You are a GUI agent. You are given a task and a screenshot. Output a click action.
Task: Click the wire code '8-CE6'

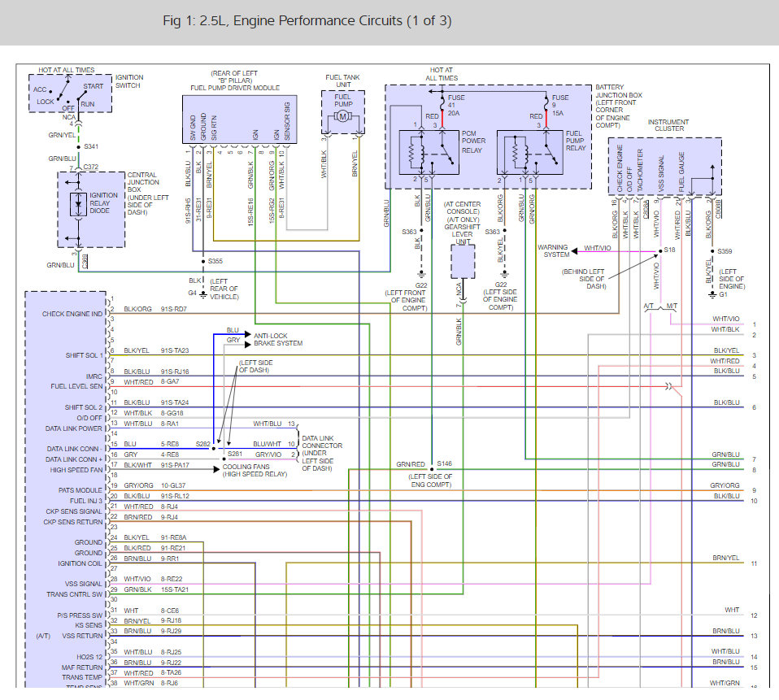point(169,611)
